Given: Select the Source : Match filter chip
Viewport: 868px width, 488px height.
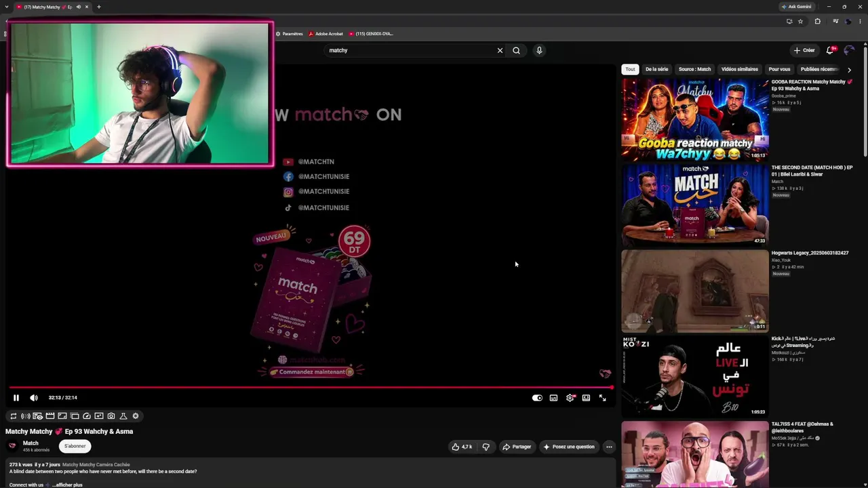Looking at the screenshot, I should tap(694, 69).
